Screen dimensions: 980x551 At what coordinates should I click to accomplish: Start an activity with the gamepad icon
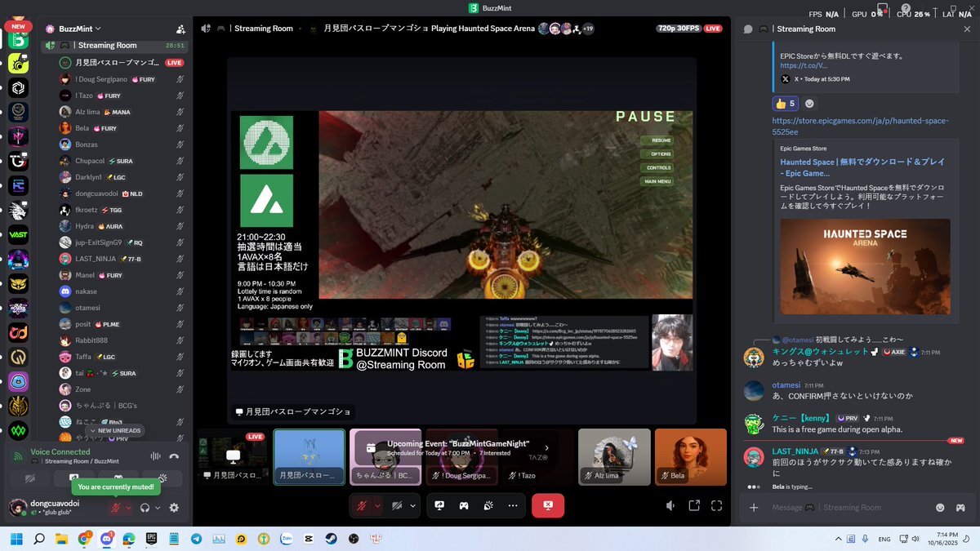[464, 505]
